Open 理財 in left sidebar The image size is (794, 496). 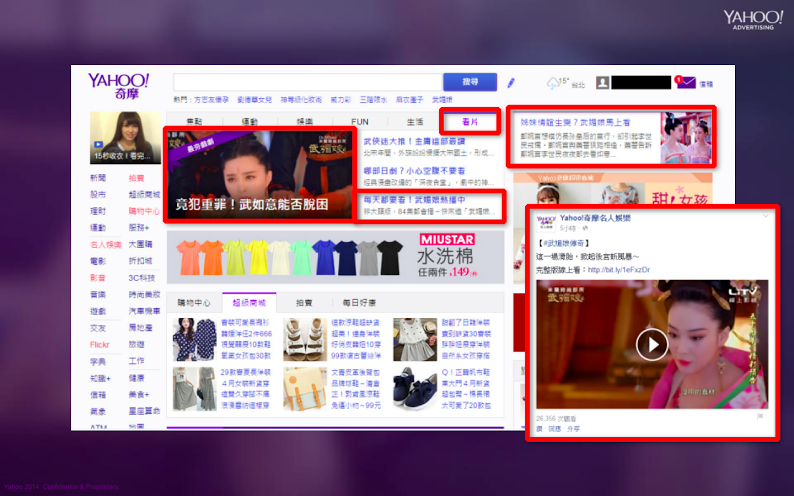click(98, 211)
